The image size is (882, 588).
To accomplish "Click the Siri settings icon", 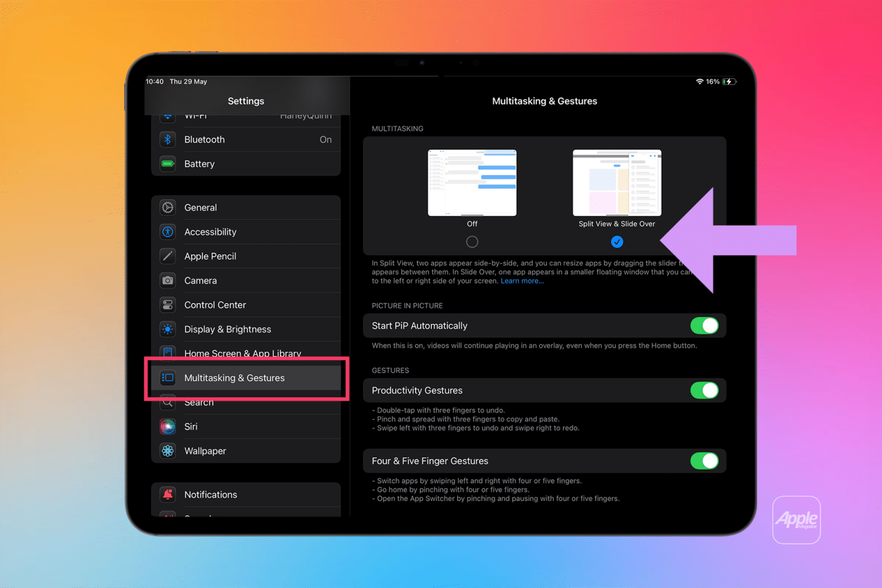I will 167,427.
